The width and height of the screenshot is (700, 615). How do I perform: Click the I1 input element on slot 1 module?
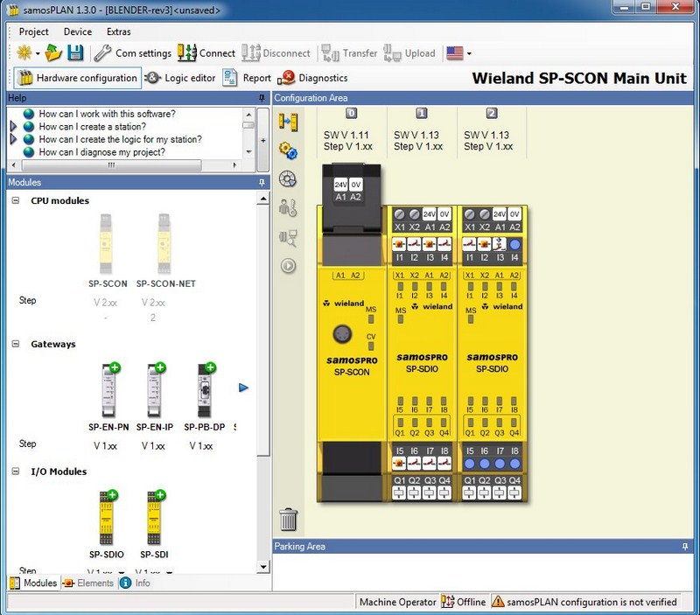coord(399,245)
